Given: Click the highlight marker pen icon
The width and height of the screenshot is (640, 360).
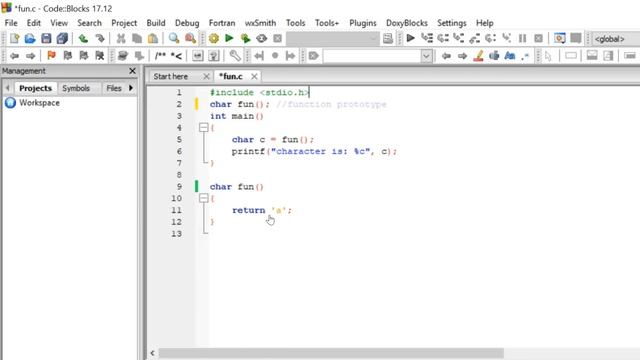Looking at the screenshot, I should point(478,56).
